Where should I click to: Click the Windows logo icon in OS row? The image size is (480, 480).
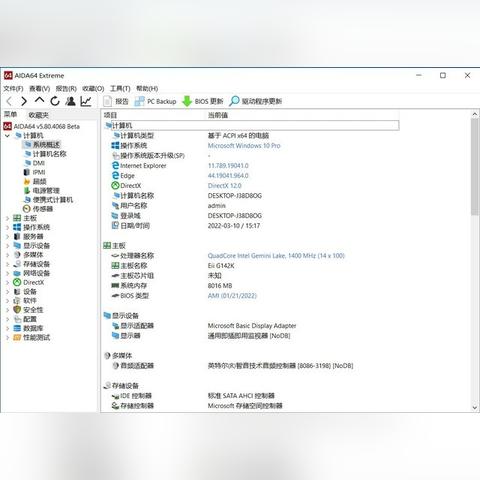[x=115, y=145]
